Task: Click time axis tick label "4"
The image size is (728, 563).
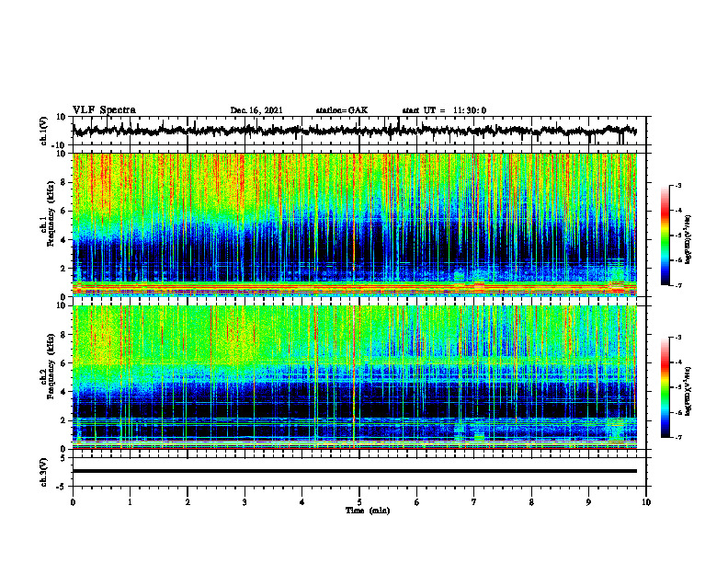Action: pos(302,502)
